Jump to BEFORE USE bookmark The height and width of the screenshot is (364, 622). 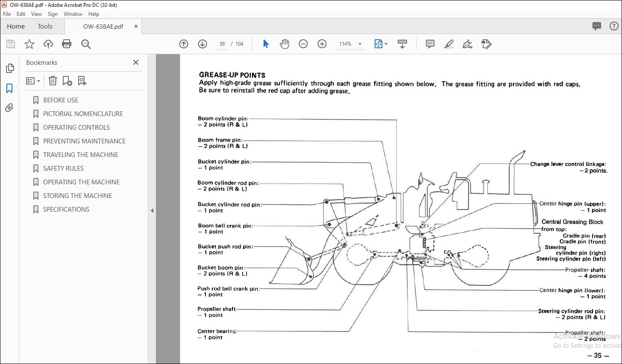tap(60, 100)
